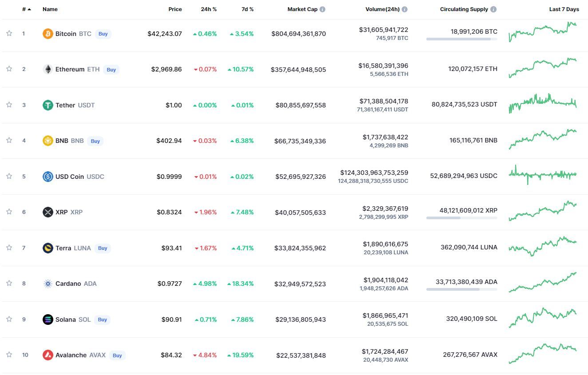Click Avalanche 7d change 19.59%
Screen dimensions: 588x375
coord(240,355)
